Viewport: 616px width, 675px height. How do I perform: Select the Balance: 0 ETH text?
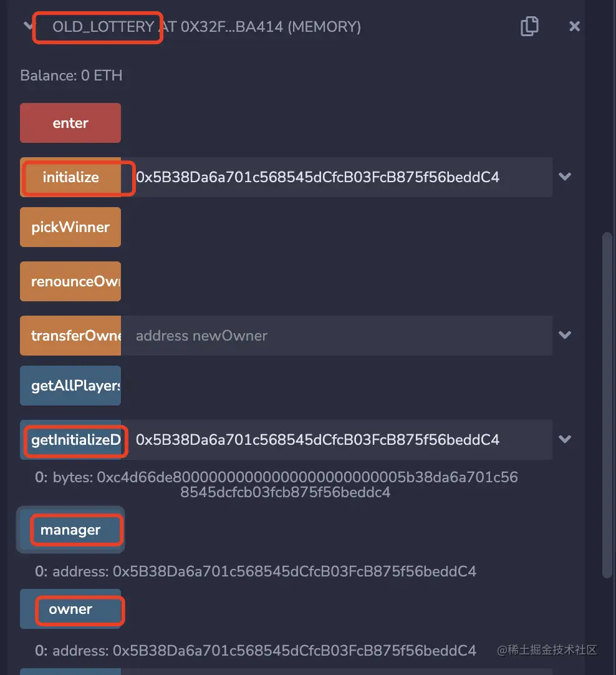(72, 75)
